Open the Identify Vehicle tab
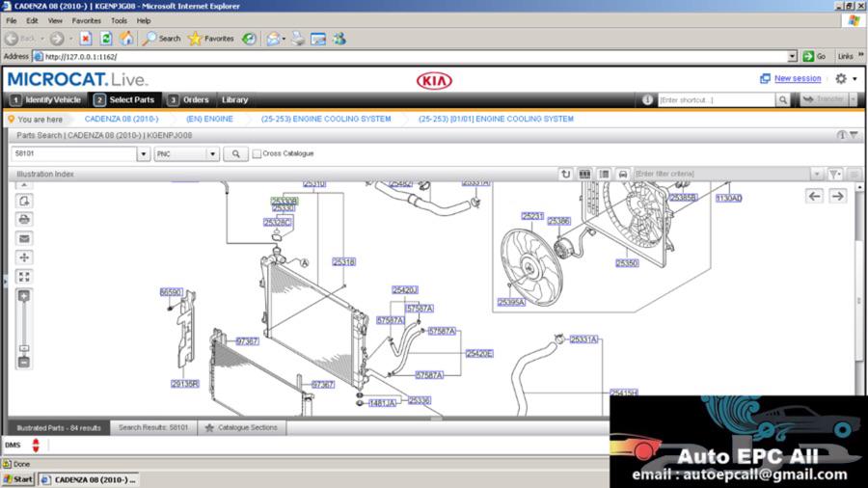The width and height of the screenshot is (868, 488). (x=46, y=99)
